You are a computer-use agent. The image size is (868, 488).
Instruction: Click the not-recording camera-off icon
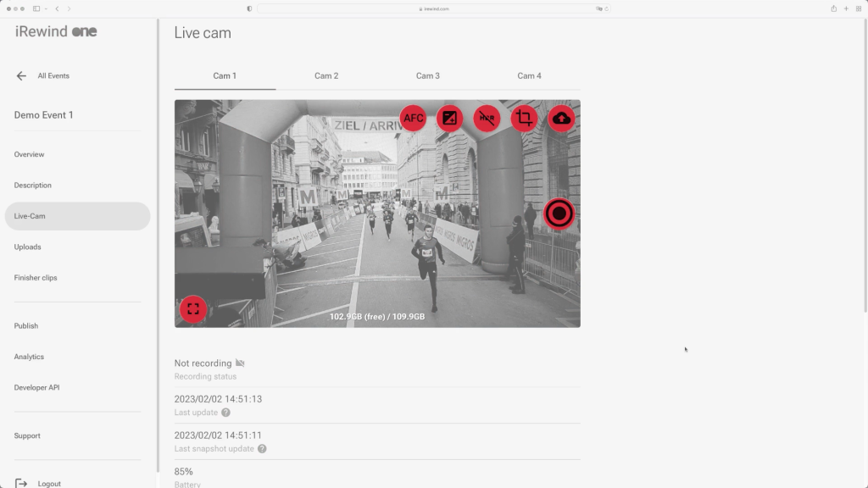click(240, 363)
